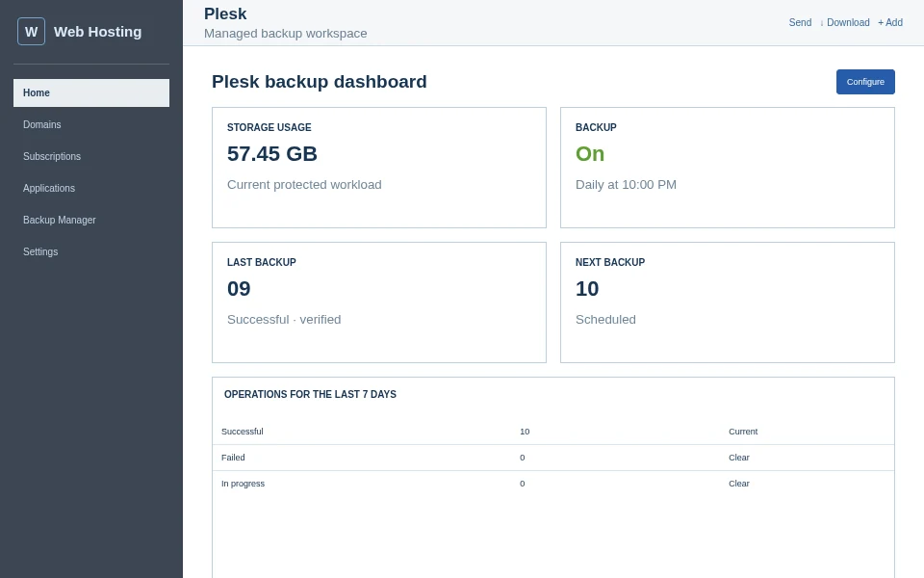Click OPERATIONS FOR THE LAST 7 DAYS heading
Viewport: 924px width, 578px height.
tap(310, 395)
